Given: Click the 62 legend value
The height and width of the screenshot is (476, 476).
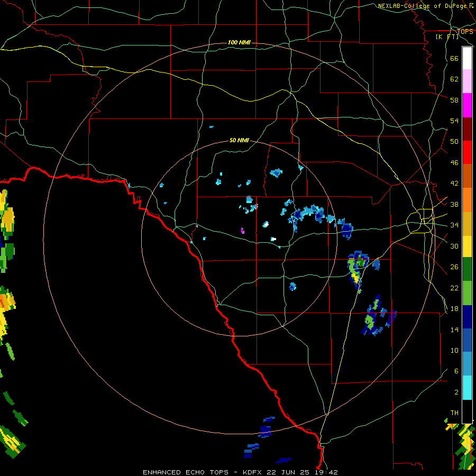Looking at the screenshot, I should click(x=454, y=79).
